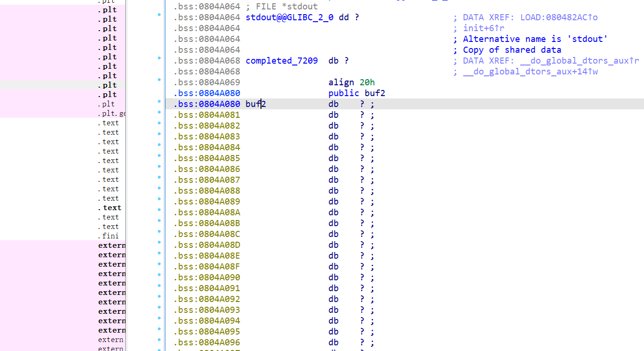Click the db directive on row 0804A087
The width and height of the screenshot is (644, 351).
point(334,180)
